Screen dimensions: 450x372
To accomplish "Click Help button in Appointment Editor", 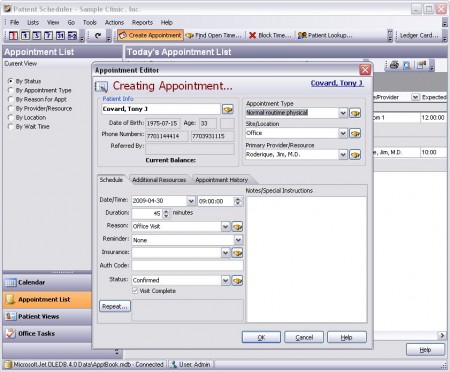I will pos(347,337).
